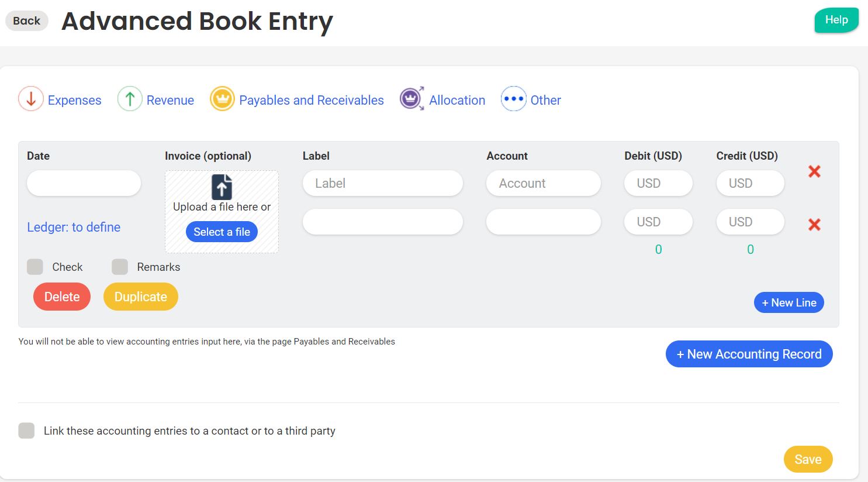Check Link these accounting entries to a contact
868x482 pixels.
[27, 431]
